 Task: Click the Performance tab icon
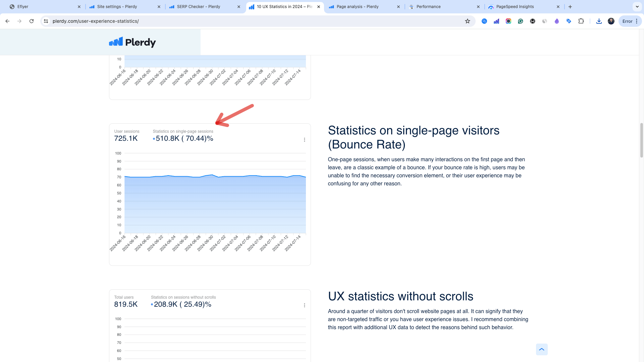411,7
